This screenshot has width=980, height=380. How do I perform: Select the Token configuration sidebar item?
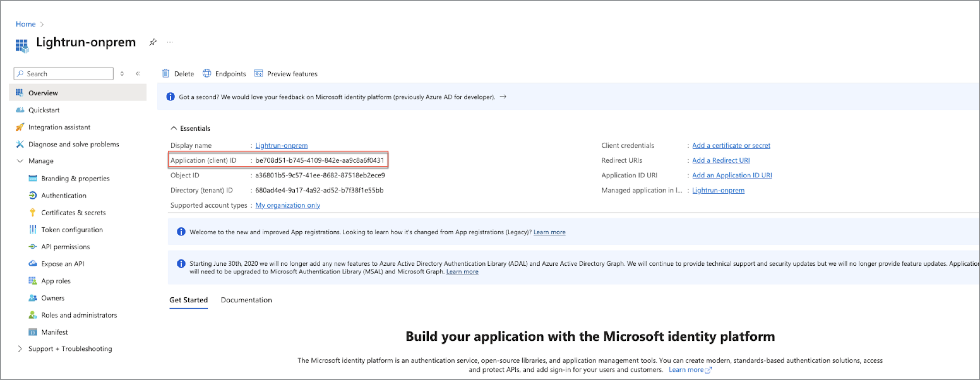[72, 229]
